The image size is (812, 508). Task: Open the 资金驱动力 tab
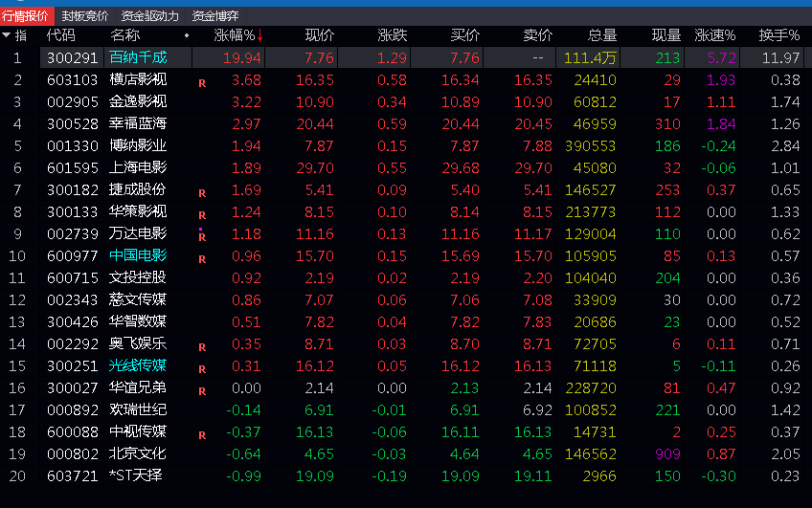click(149, 16)
